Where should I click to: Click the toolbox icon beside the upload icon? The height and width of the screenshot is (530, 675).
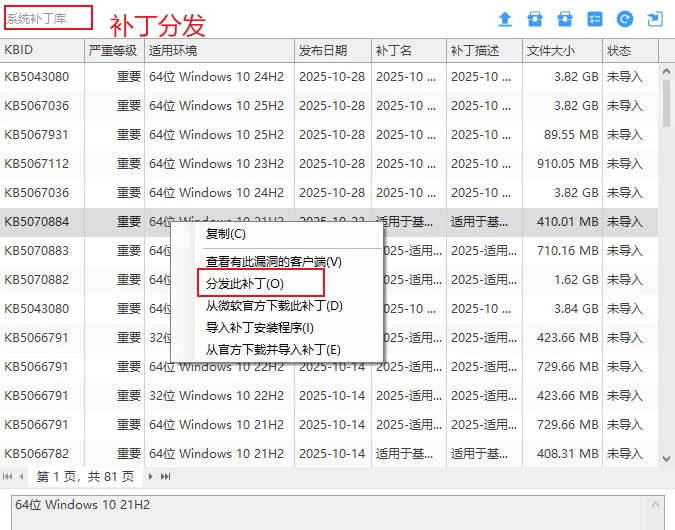tap(535, 19)
